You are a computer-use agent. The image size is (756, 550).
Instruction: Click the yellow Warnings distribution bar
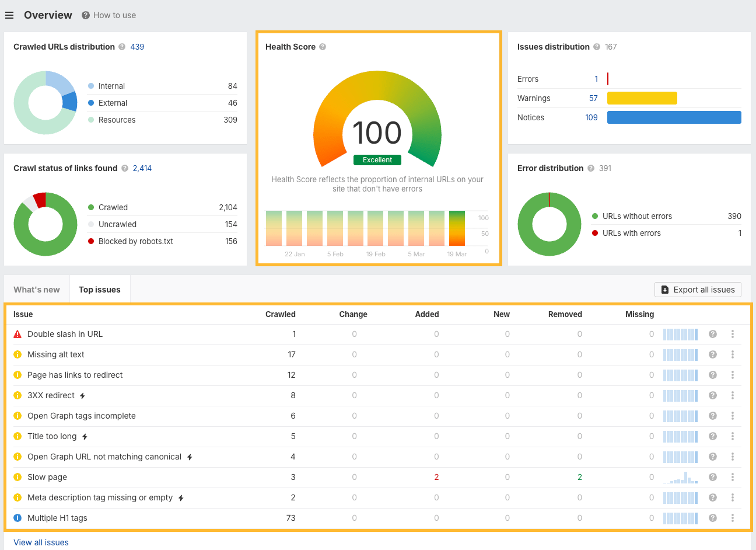click(x=642, y=98)
